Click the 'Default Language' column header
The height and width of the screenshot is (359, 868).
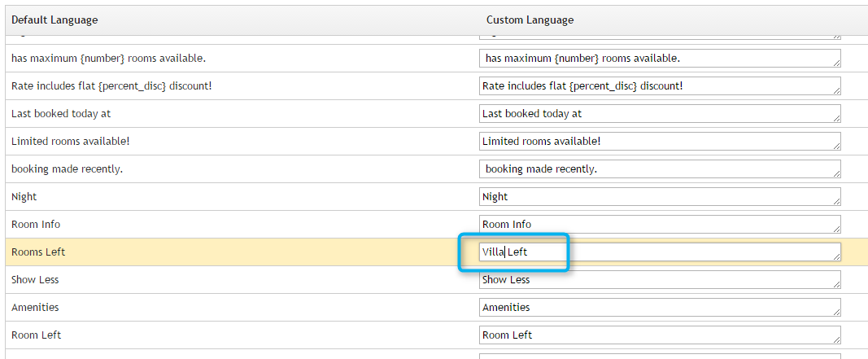[55, 20]
